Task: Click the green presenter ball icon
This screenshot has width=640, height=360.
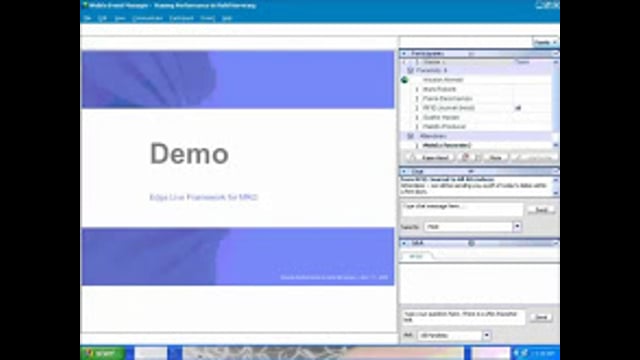Action: (404, 80)
